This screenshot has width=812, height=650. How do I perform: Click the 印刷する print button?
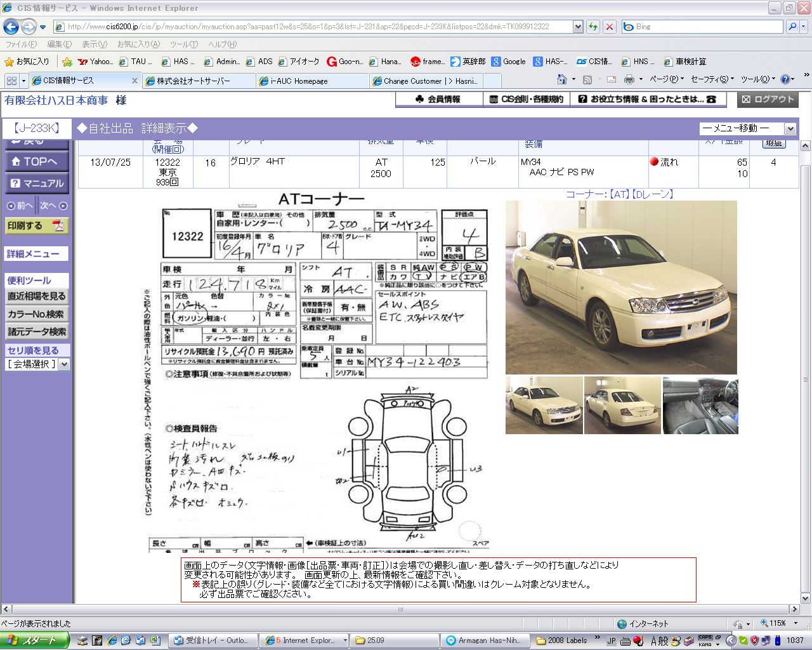point(36,226)
